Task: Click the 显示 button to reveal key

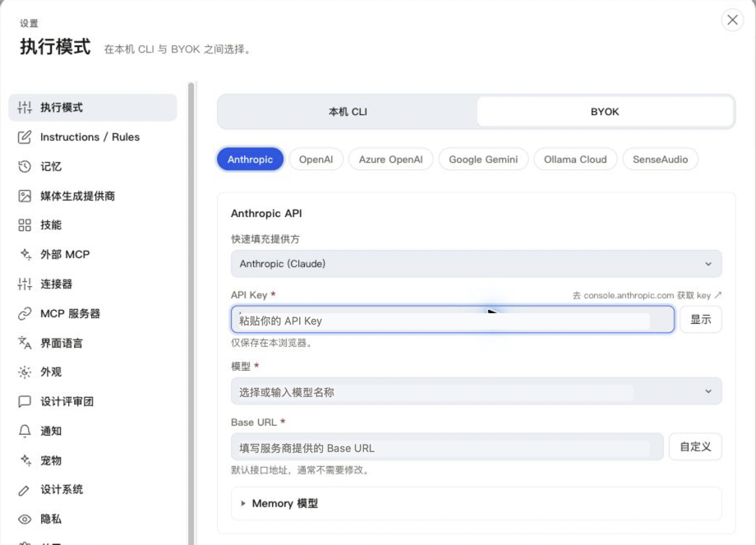Action: pyautogui.click(x=701, y=319)
